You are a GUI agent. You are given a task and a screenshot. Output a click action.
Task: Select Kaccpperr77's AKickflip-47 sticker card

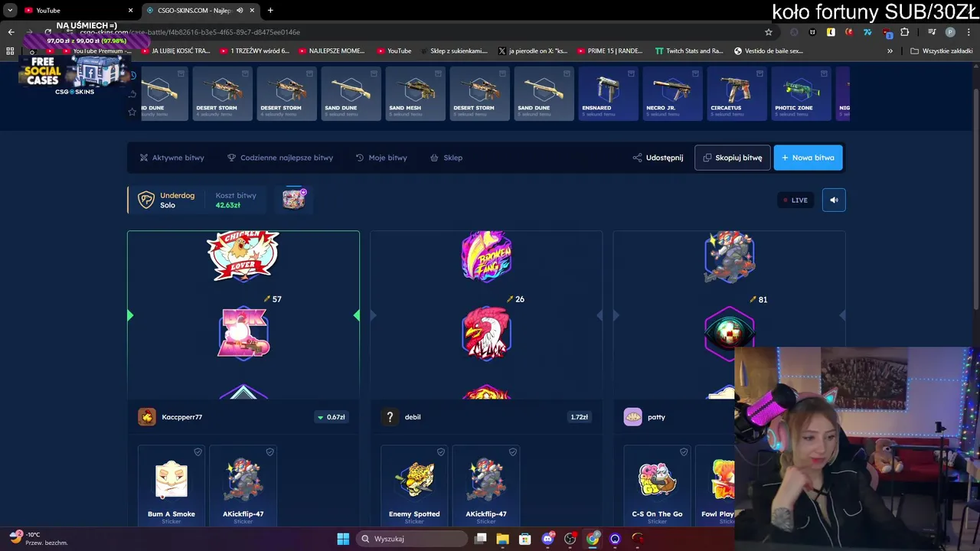click(243, 485)
